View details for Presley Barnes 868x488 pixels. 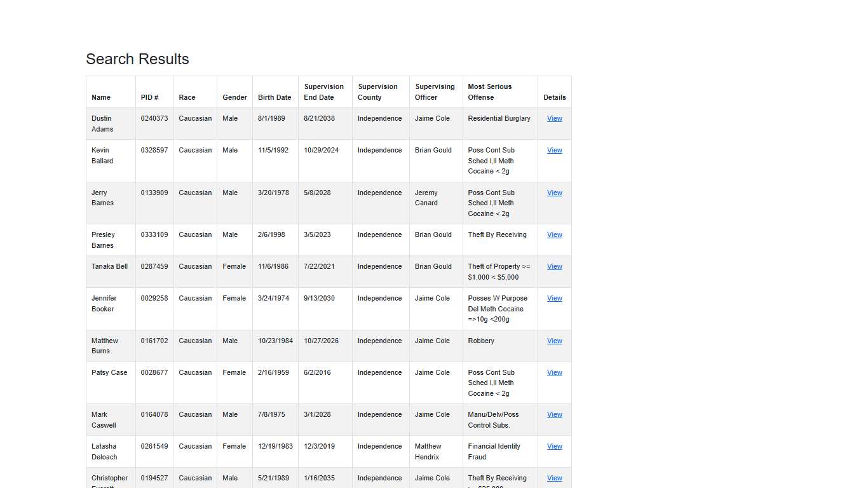(x=554, y=235)
